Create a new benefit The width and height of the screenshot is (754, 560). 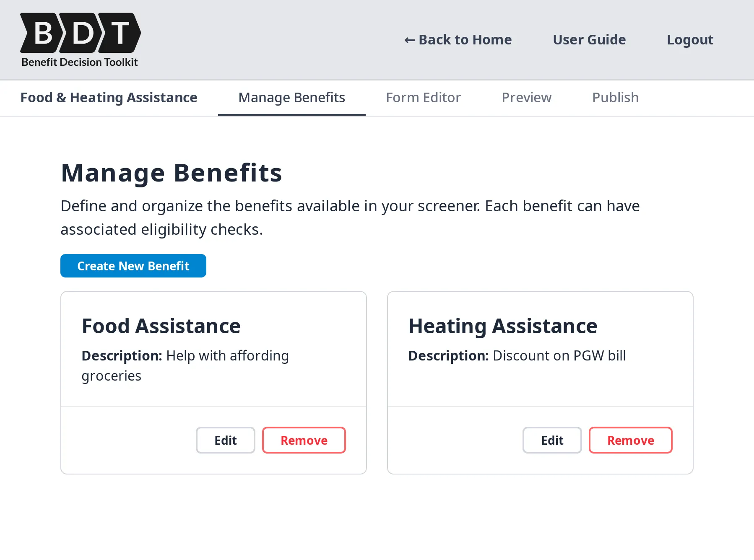[133, 266]
